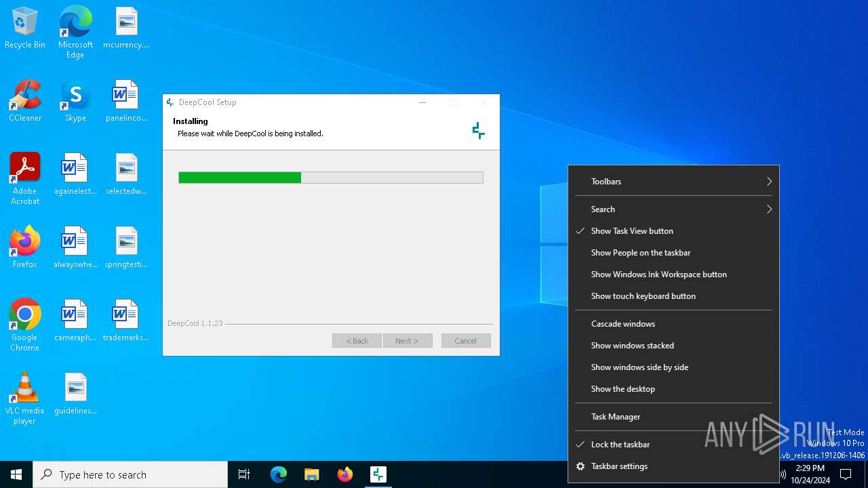Select the selectedw image file icon

(x=126, y=175)
